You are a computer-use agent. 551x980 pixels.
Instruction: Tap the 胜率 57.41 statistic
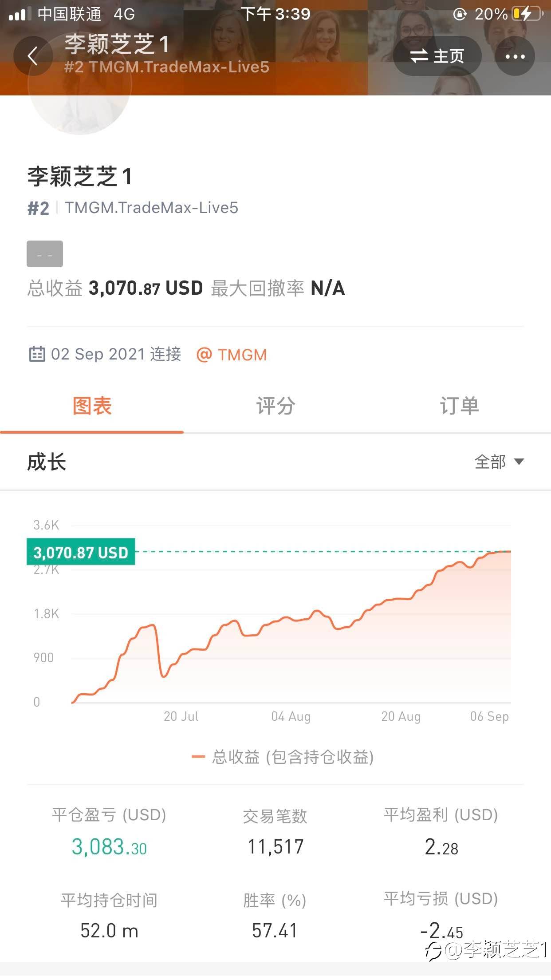coord(275,931)
